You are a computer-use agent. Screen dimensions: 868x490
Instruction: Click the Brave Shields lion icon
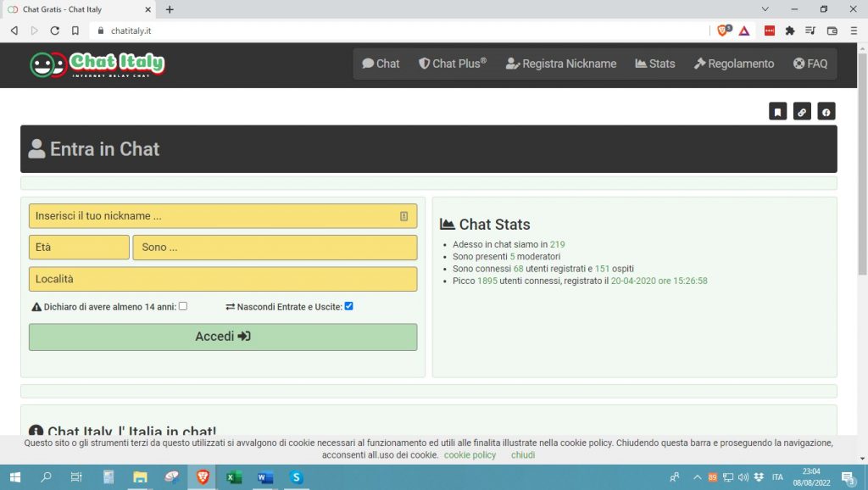click(723, 31)
